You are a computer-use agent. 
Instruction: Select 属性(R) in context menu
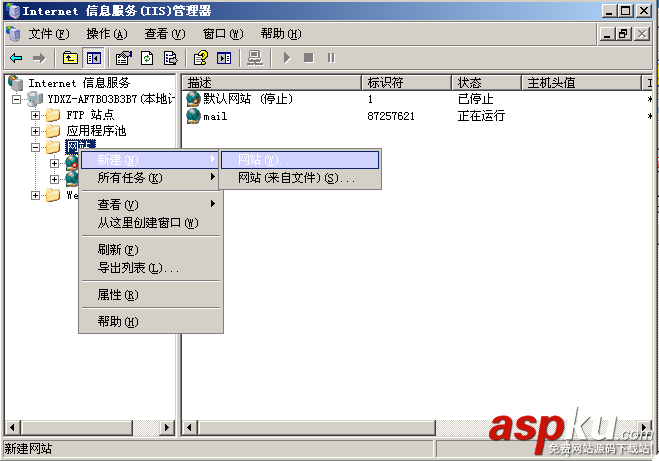pos(150,295)
